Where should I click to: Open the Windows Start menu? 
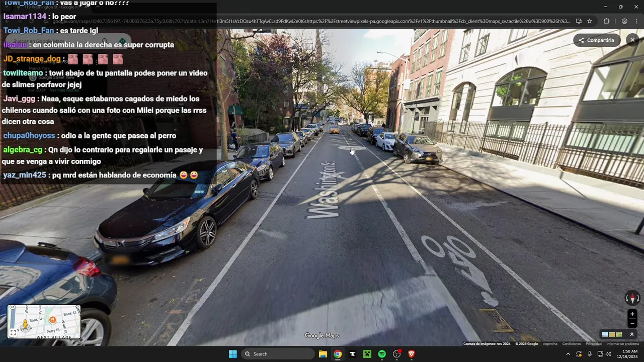[x=233, y=354]
